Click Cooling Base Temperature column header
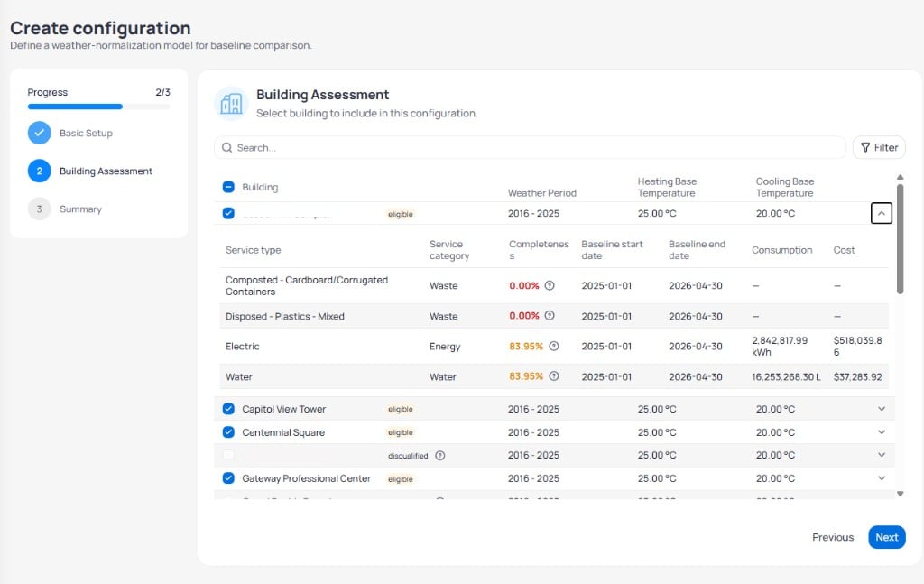Viewport: 924px width, 584px height. tap(785, 187)
